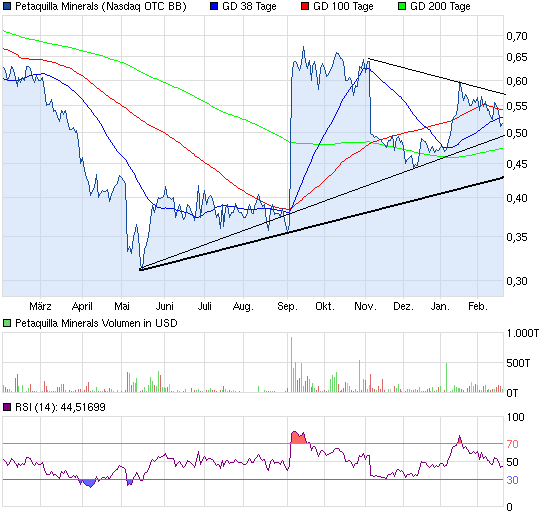The image size is (545, 515).
Task: Click the RSI axis value 50
Action: (512, 463)
